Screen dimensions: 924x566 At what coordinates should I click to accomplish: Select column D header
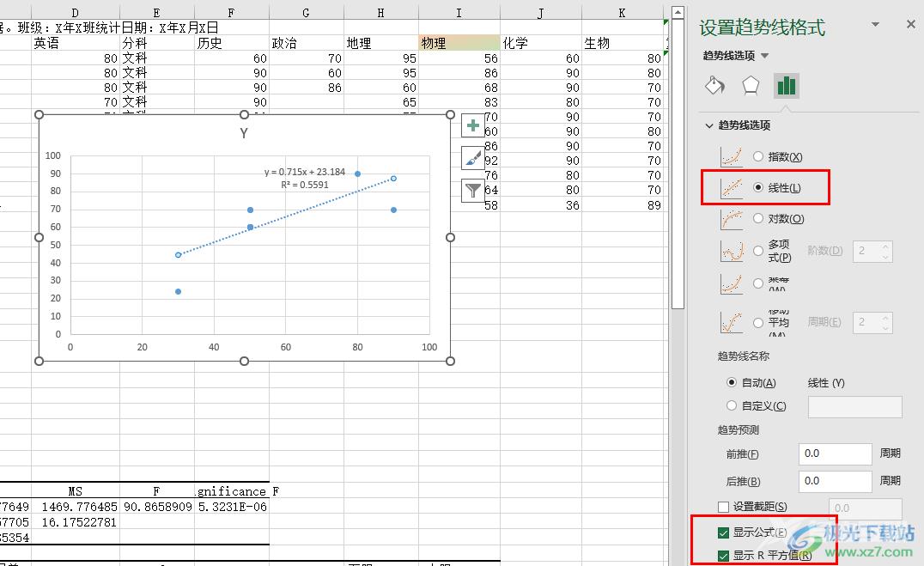point(75,12)
